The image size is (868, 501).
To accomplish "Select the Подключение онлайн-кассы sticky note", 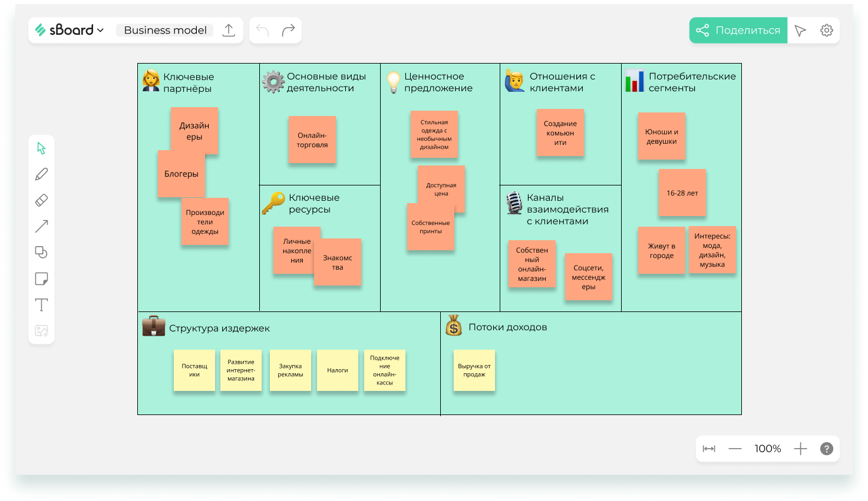I will tap(385, 370).
